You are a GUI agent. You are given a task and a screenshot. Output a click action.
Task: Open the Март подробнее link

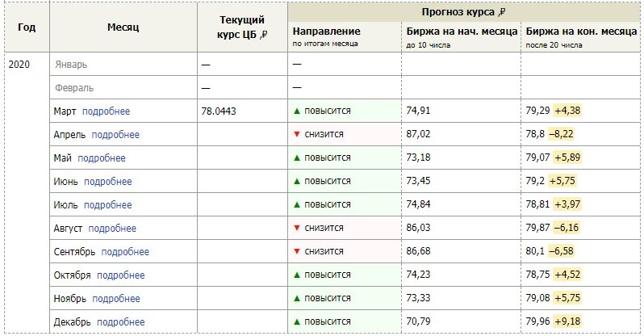106,111
